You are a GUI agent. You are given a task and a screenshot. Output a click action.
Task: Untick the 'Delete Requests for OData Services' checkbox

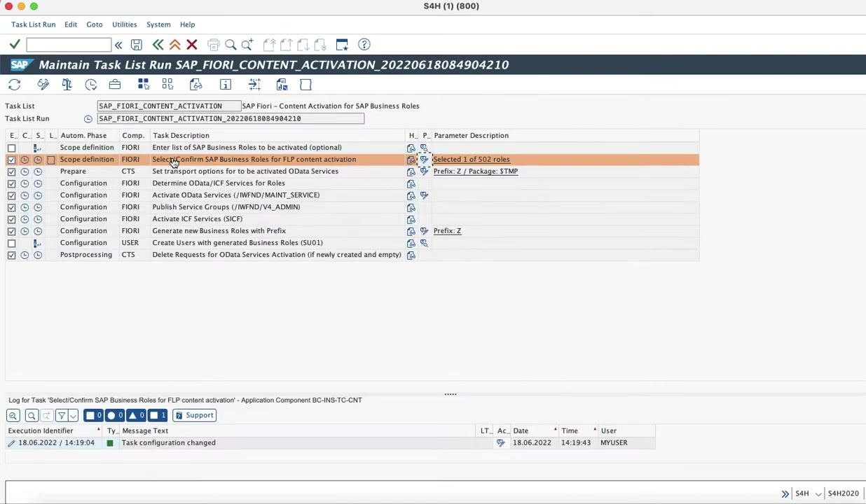(x=11, y=255)
